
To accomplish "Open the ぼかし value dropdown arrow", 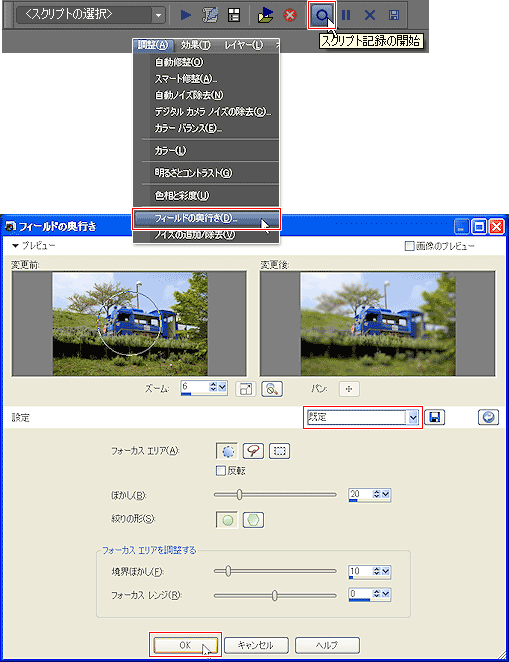I will [385, 494].
